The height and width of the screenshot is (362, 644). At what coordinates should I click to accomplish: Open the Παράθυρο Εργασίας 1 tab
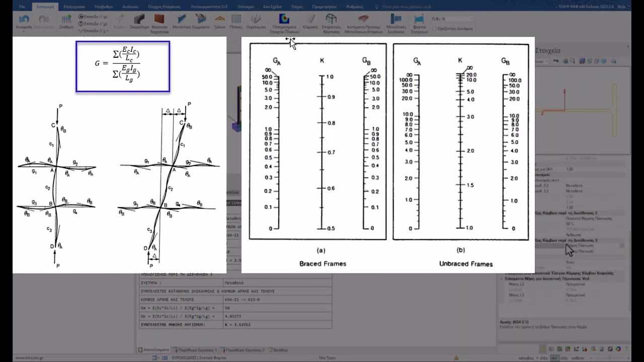[194, 349]
